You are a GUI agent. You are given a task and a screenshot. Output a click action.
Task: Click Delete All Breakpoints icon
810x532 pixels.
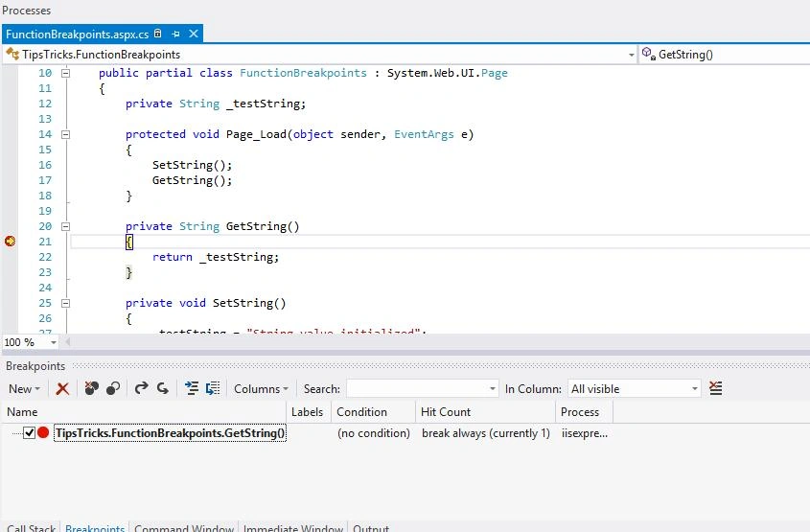point(91,388)
